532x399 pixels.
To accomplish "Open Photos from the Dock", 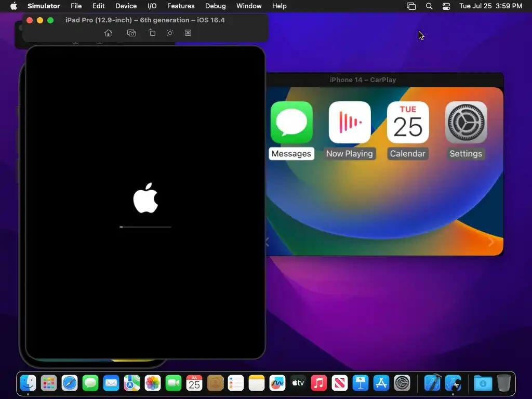I will 153,383.
